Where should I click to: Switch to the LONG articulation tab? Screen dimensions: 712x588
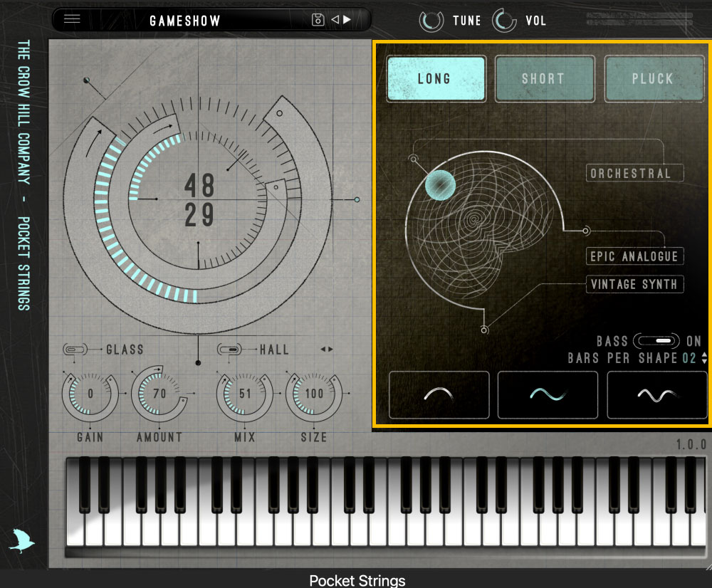click(x=436, y=78)
